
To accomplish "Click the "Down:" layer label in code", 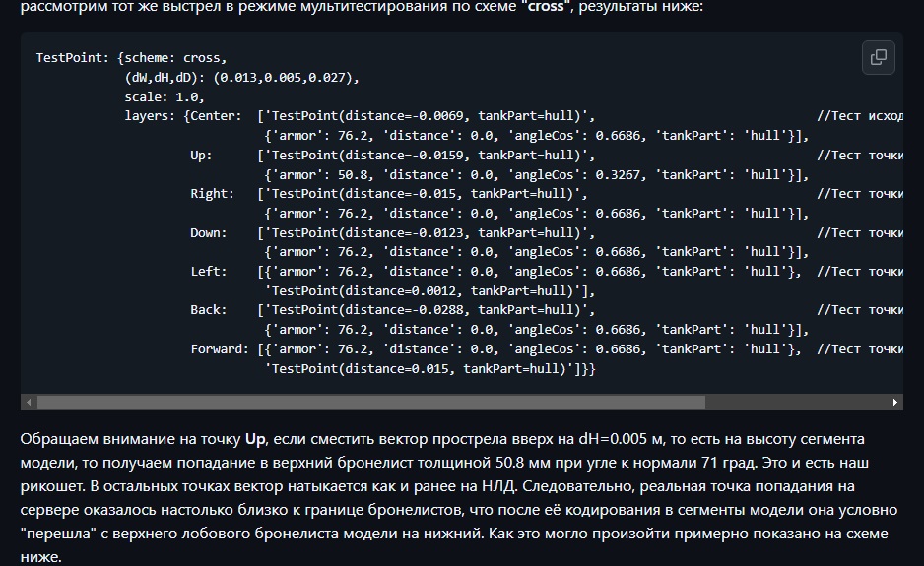I will pos(208,233).
